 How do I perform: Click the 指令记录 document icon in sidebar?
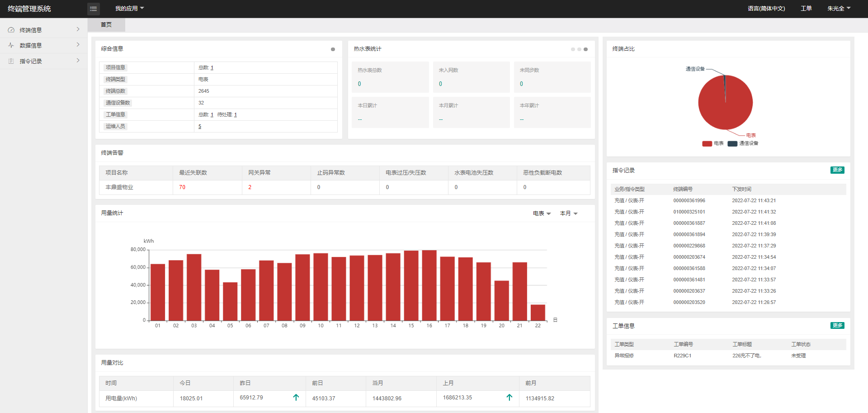point(11,61)
